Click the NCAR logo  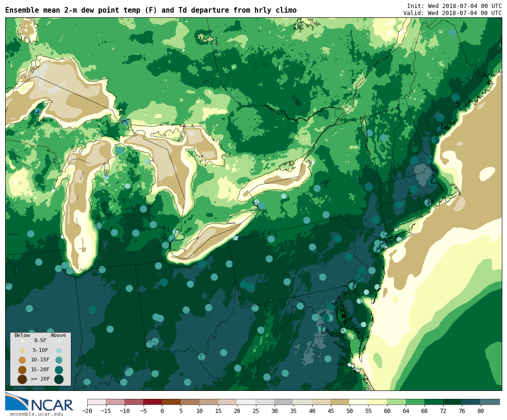coord(39,402)
